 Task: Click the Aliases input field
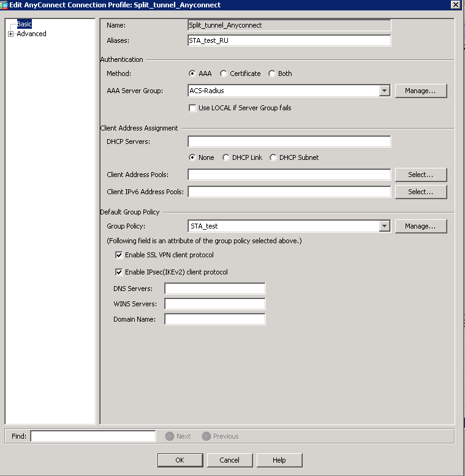tap(289, 40)
